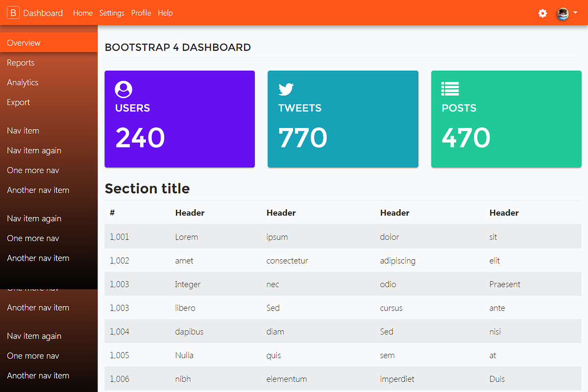Image resolution: width=588 pixels, height=392 pixels.
Task: Click the list icon on Posts card
Action: coord(450,89)
